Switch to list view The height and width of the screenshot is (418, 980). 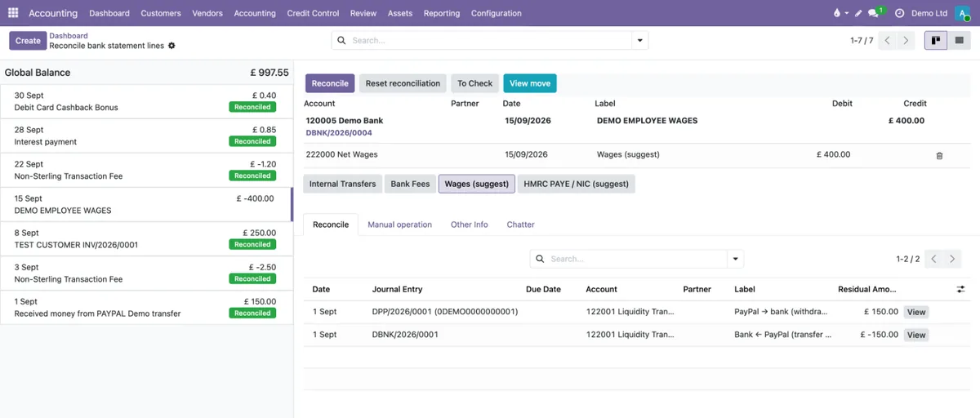tap(959, 40)
